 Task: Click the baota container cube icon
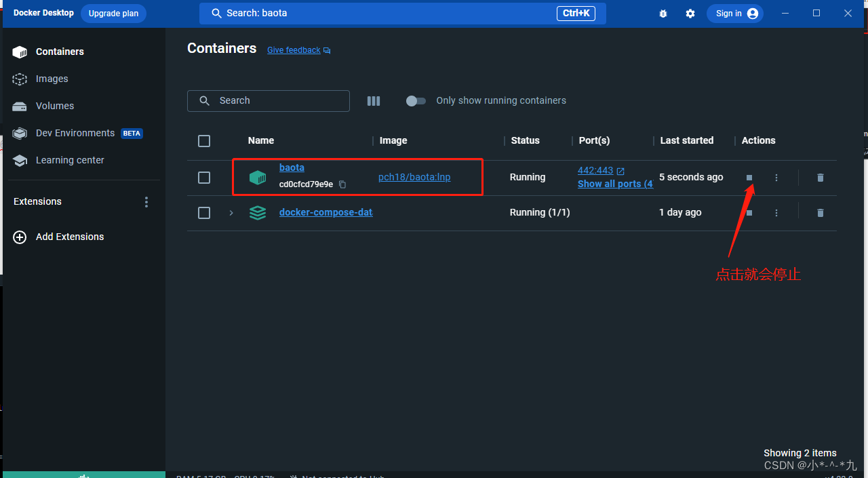[258, 178]
